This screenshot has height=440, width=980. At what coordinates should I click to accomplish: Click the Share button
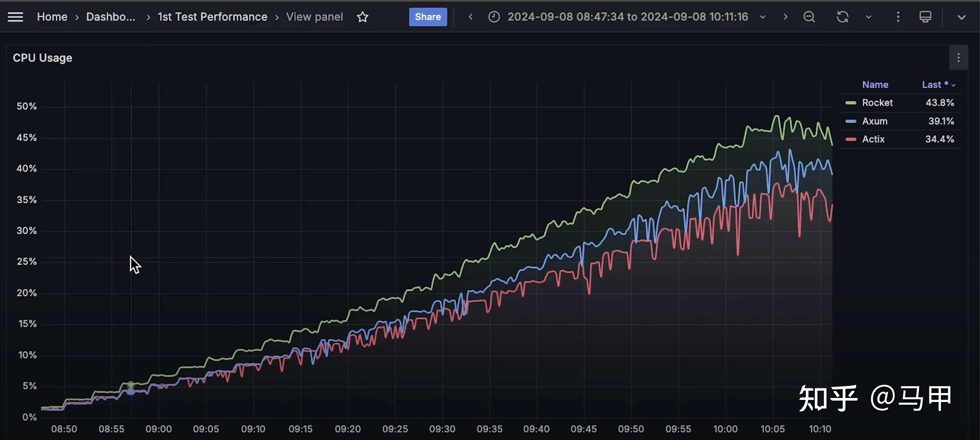(428, 17)
